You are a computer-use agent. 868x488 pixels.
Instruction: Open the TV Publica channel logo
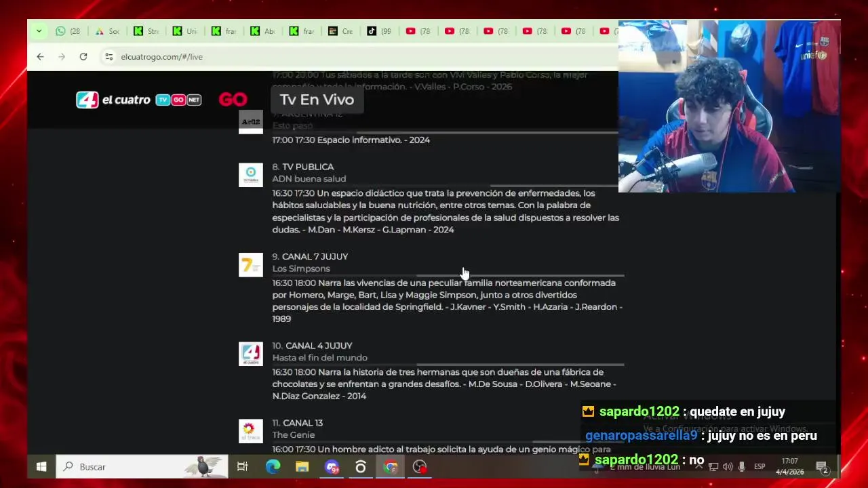(251, 175)
